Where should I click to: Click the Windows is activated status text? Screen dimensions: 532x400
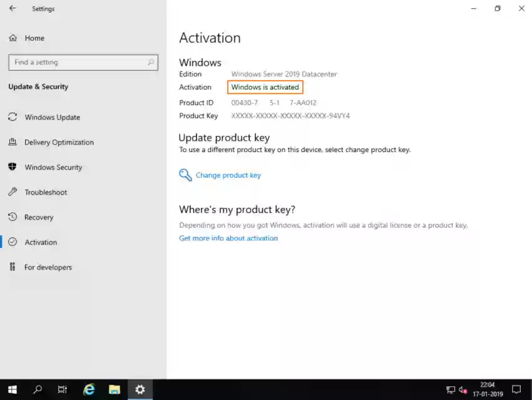click(x=265, y=87)
